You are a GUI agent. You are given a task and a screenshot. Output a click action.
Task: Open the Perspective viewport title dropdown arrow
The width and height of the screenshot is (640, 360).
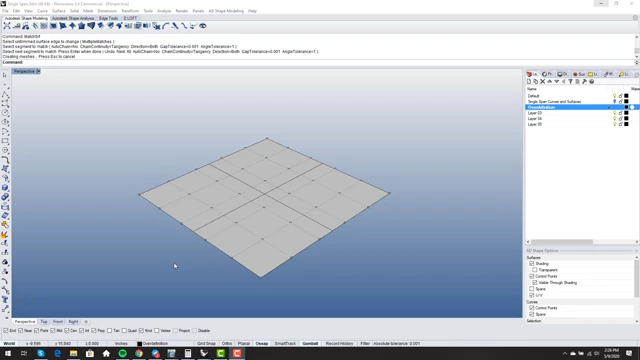[x=38, y=71]
